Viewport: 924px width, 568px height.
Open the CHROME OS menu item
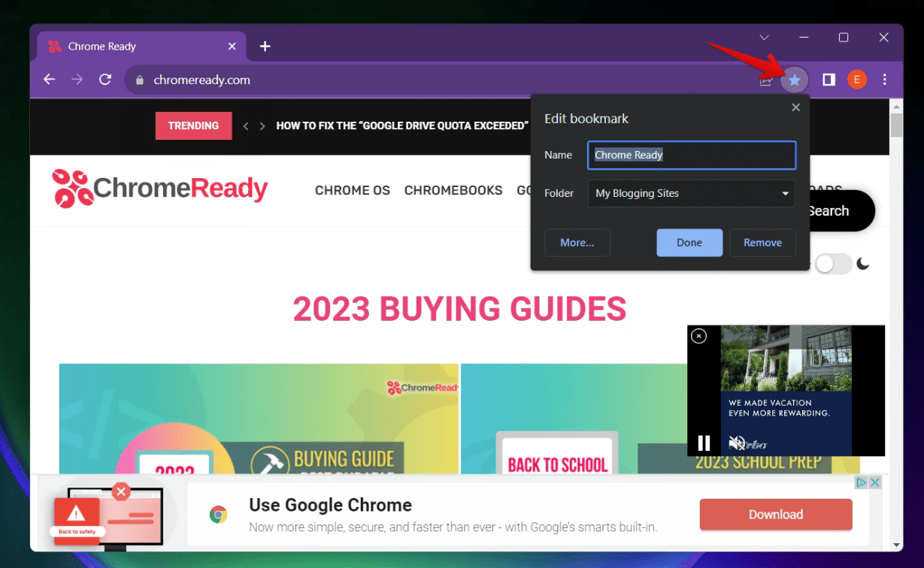point(353,190)
